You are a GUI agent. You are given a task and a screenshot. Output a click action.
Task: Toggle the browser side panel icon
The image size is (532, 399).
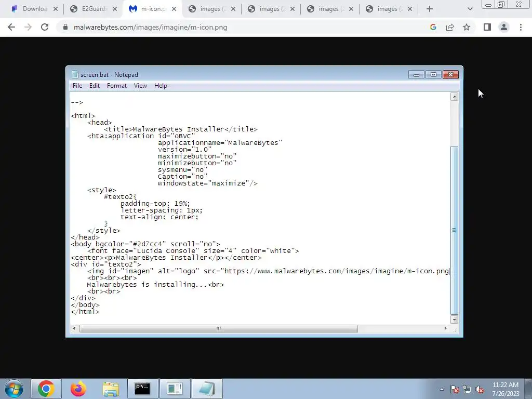(487, 27)
